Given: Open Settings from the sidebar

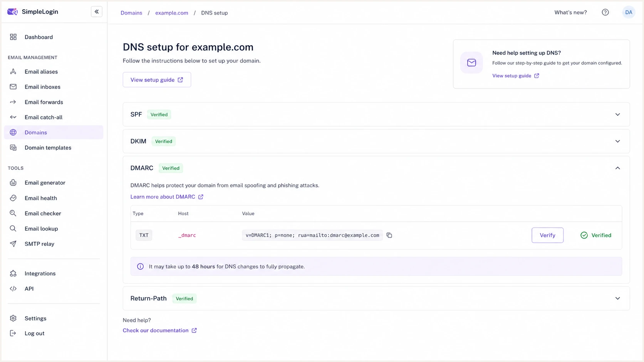Looking at the screenshot, I should pyautogui.click(x=54, y=318).
